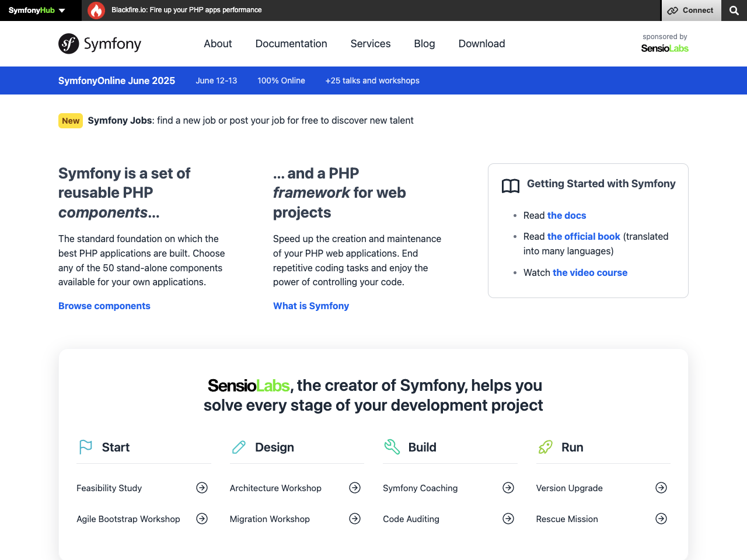
Task: Click the Browse components link
Action: pos(104,306)
